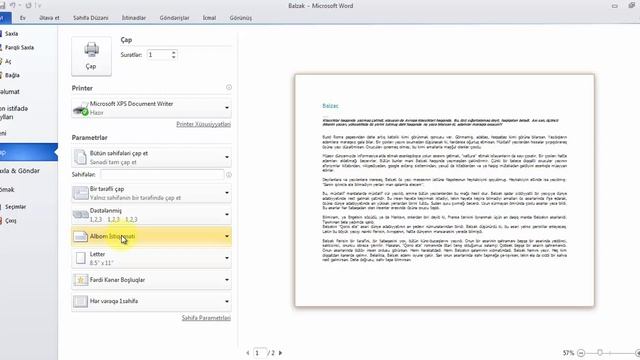Screen dimensions: 640x360
Task: Click the large Çap print button
Action: tap(91, 56)
